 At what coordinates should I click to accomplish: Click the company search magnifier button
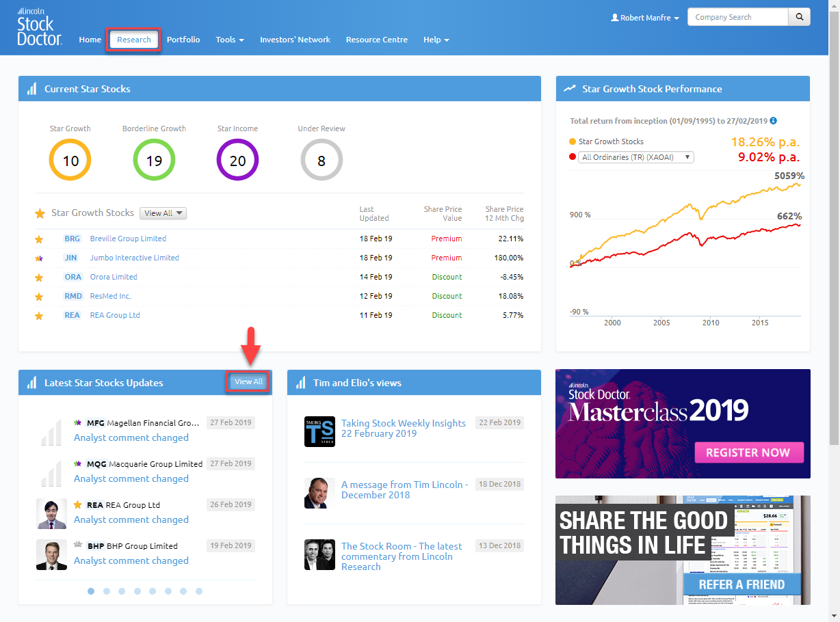click(799, 17)
